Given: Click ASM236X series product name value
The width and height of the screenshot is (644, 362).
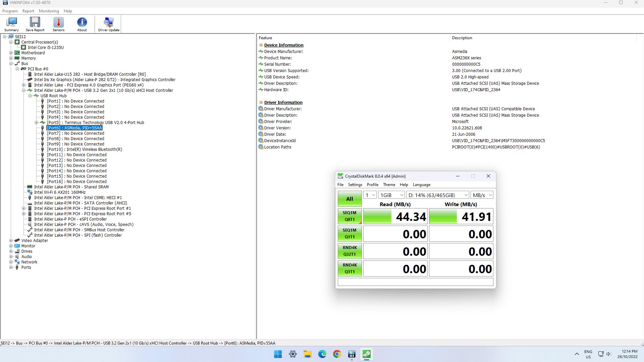Looking at the screenshot, I should tap(467, 58).
